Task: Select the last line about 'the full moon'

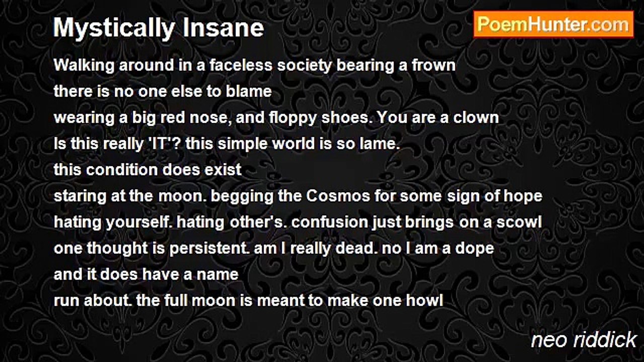Action: [249, 301]
